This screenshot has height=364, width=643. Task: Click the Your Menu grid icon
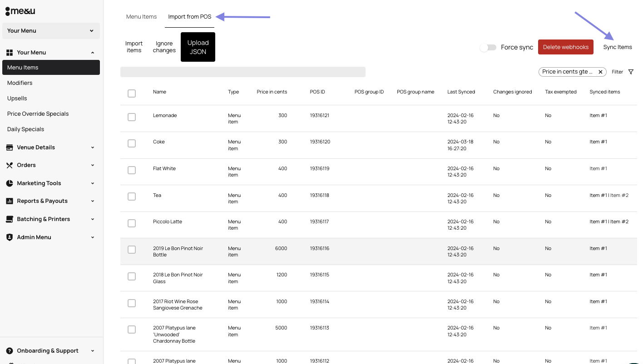(10, 53)
